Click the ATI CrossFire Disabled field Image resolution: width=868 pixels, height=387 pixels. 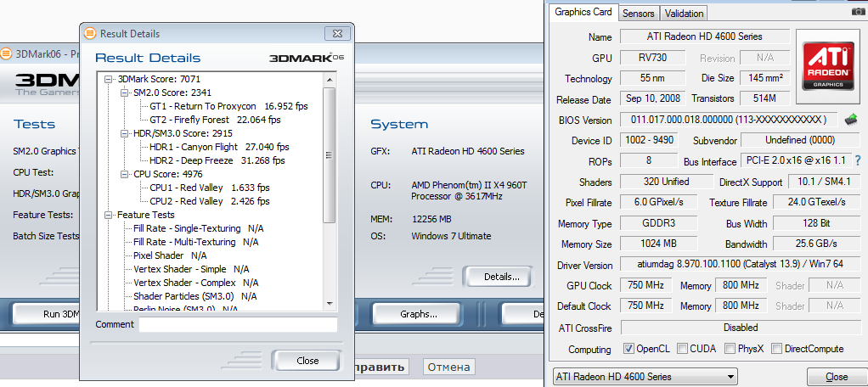pyautogui.click(x=740, y=328)
